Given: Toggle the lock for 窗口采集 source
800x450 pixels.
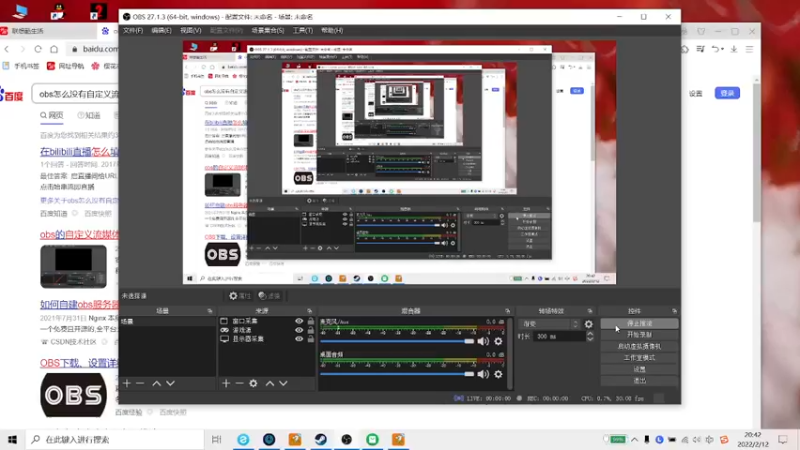Looking at the screenshot, I should 310,321.
